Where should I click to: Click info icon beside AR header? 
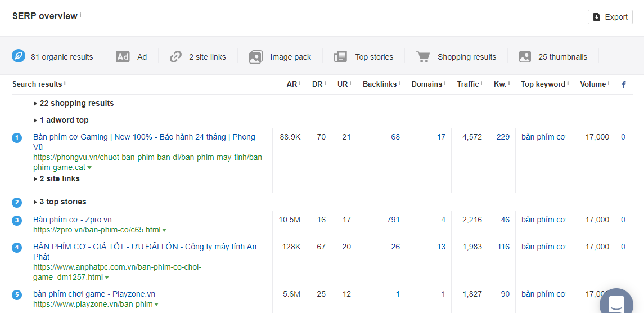coord(300,83)
